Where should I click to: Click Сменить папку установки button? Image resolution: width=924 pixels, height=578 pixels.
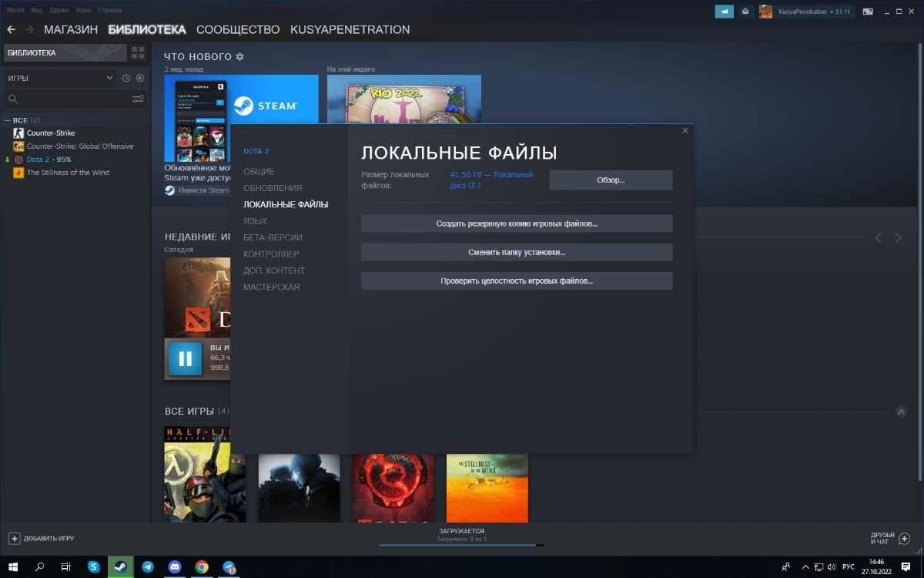click(517, 252)
